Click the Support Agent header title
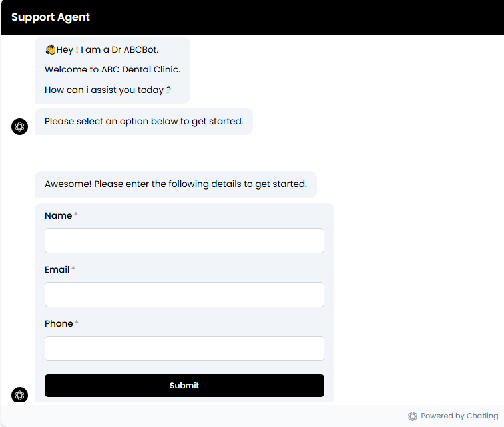This screenshot has height=427, width=504. tap(51, 17)
